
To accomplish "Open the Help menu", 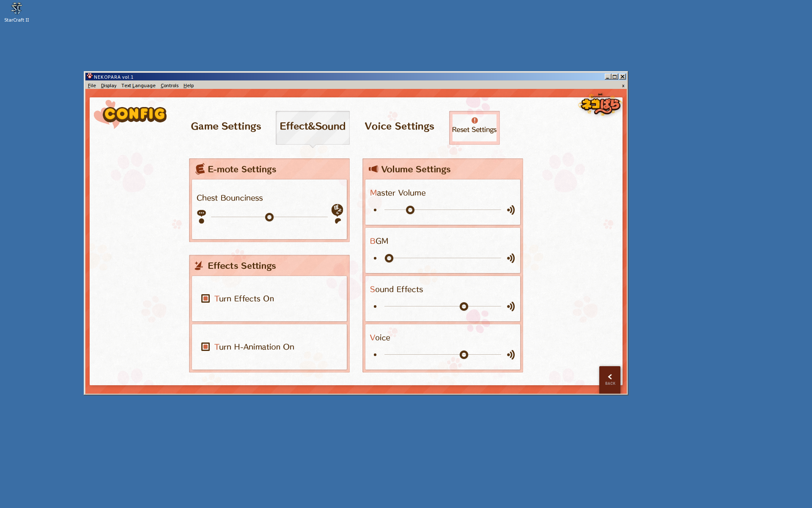I will [189, 86].
